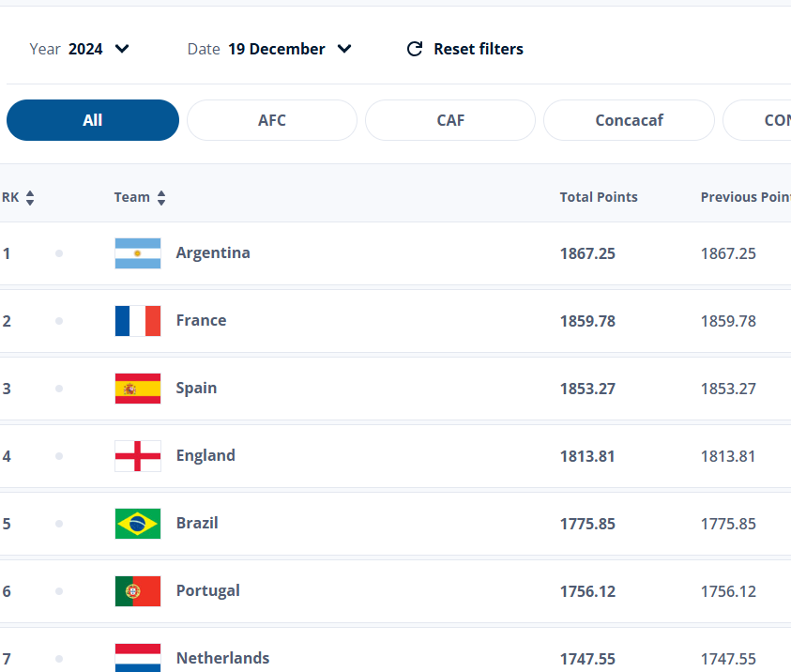The height and width of the screenshot is (672, 791).
Task: Switch to the Concacaf filter tab
Action: 629,120
